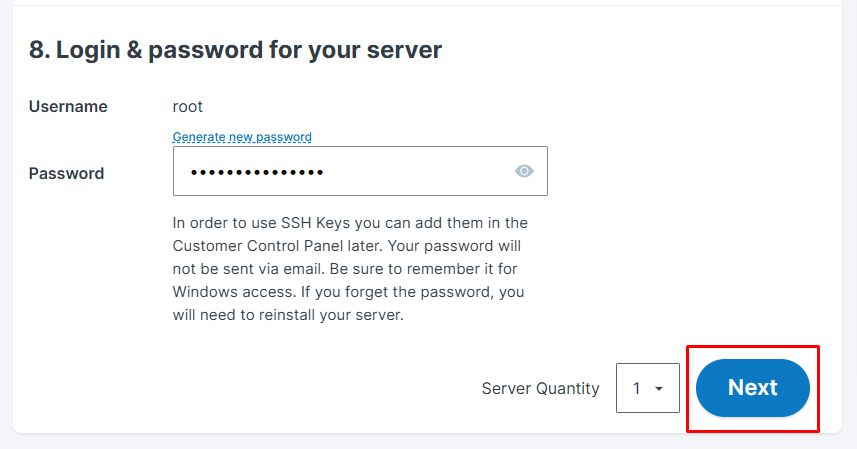Click the Login & password section heading
This screenshot has height=449, width=857.
(235, 50)
